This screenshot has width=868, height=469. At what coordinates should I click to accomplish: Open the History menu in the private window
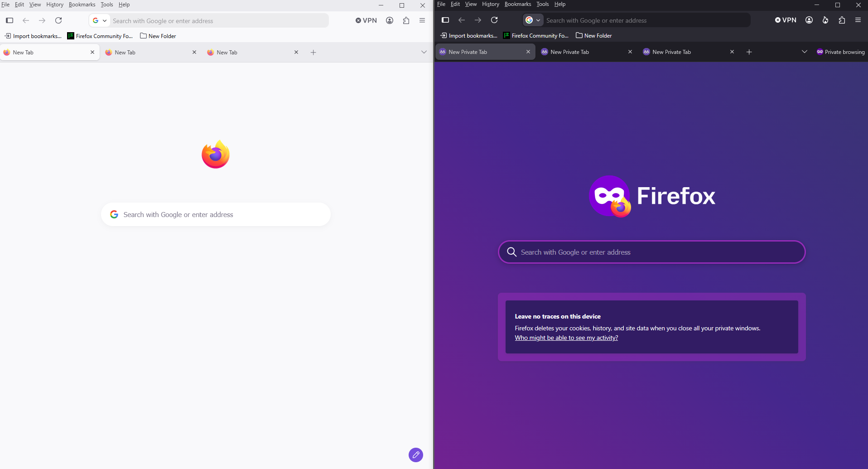click(491, 4)
